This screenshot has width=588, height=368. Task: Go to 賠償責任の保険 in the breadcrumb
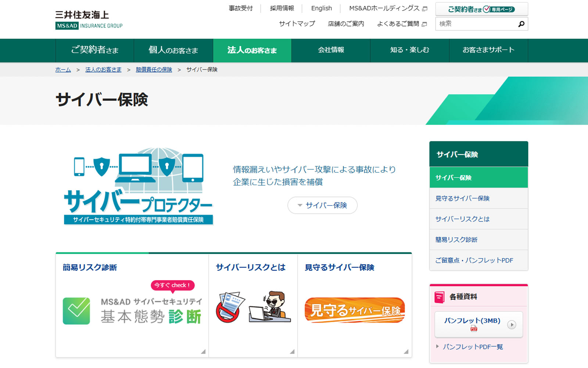pos(154,70)
